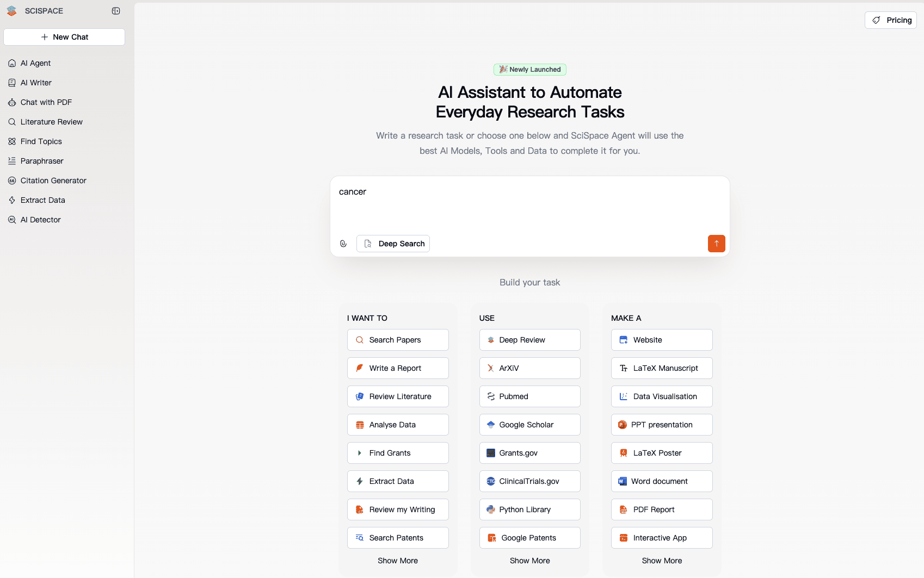Expand Show More under USE column
This screenshot has height=578, width=924.
[x=529, y=561]
